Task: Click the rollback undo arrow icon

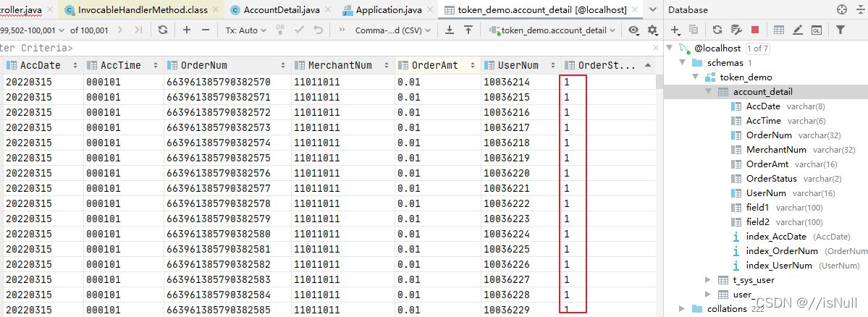Action: tap(318, 30)
